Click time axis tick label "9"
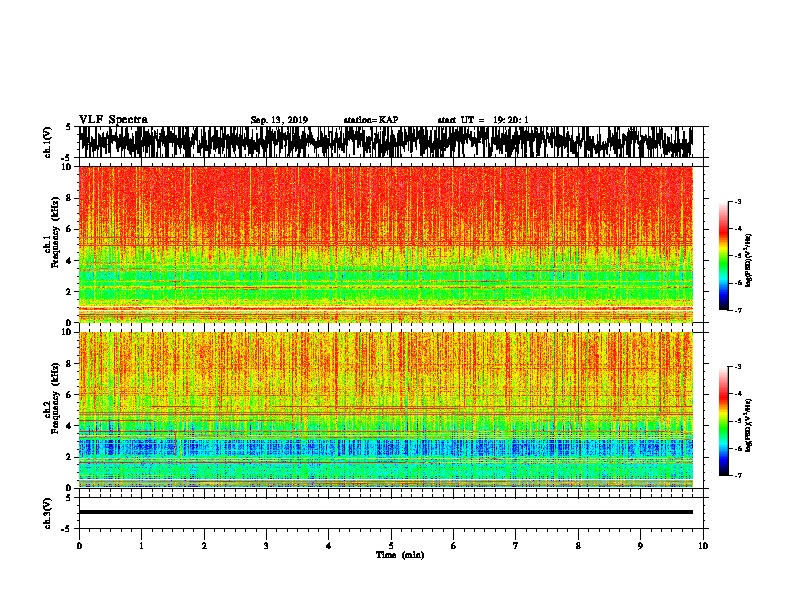 640,546
